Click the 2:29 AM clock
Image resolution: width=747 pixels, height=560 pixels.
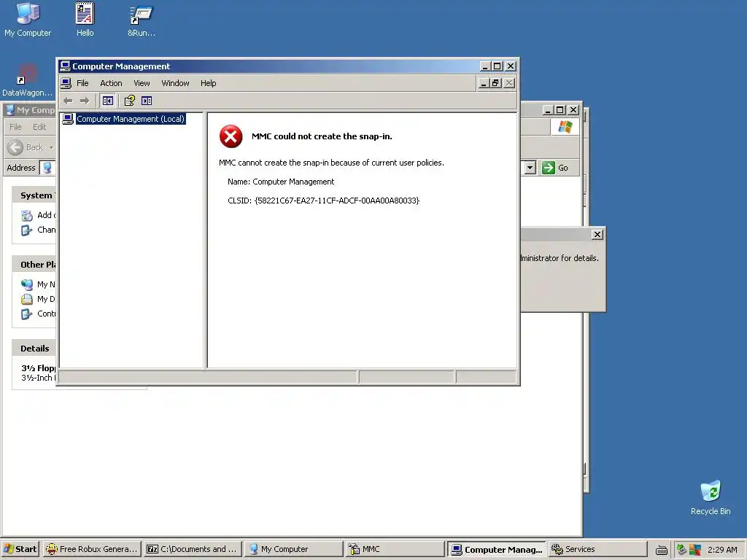click(722, 550)
